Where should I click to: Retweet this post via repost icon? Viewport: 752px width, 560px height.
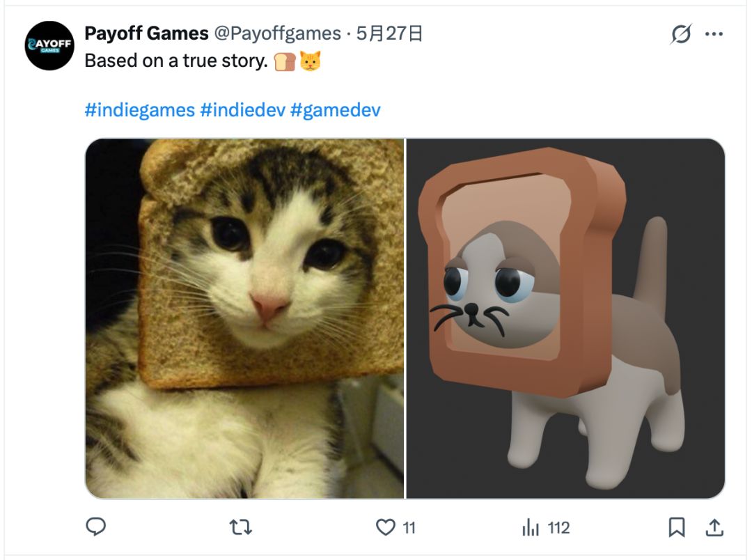[x=240, y=527]
